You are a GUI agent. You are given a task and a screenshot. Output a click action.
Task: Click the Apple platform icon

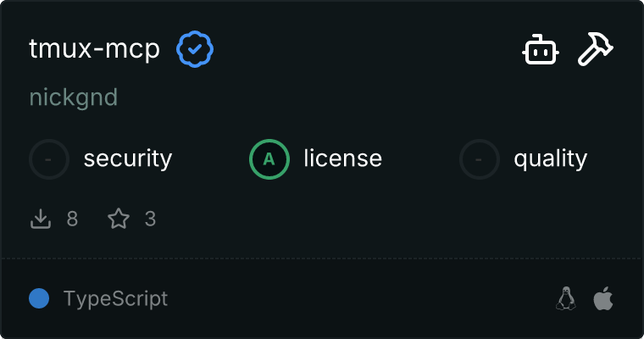602,298
